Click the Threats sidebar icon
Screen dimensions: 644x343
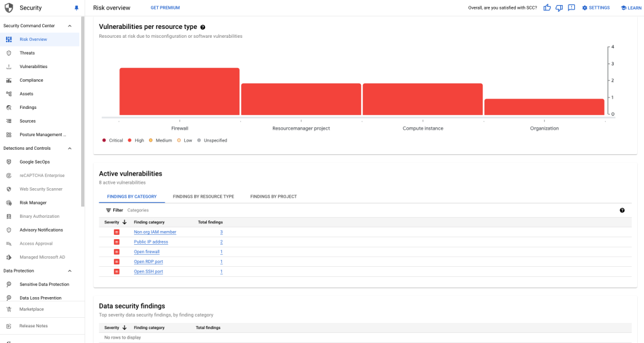click(9, 53)
